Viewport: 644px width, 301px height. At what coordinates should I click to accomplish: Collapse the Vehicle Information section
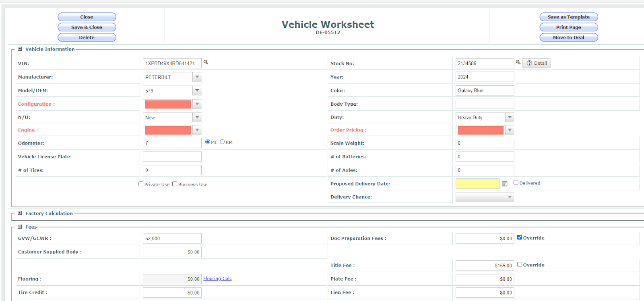pyautogui.click(x=20, y=49)
